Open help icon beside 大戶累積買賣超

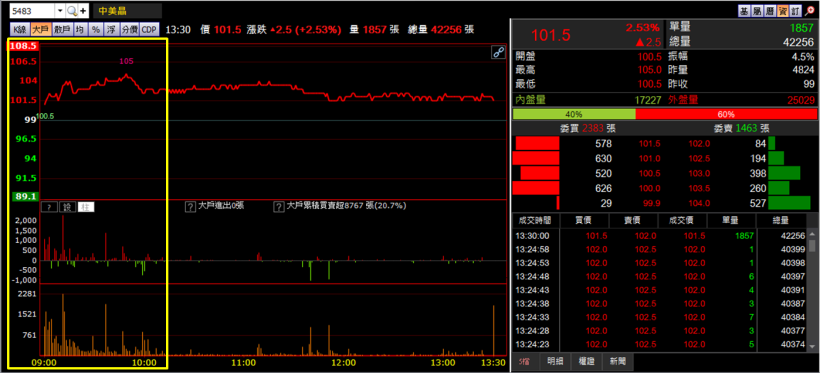click(279, 206)
